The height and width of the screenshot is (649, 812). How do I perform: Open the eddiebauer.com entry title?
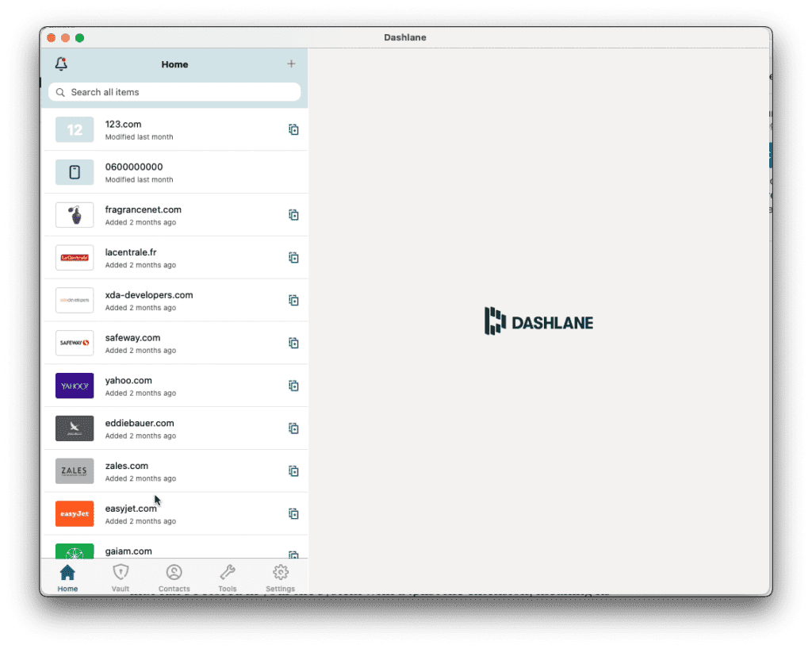click(x=140, y=423)
